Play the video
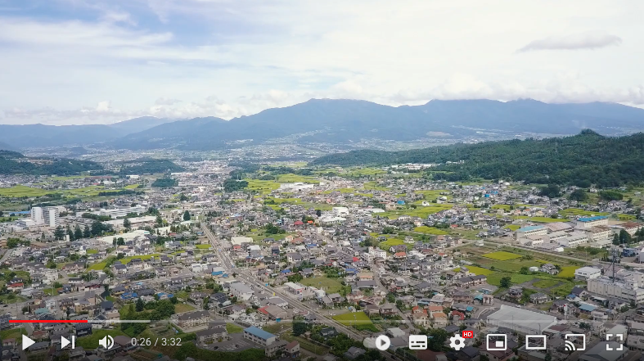Image resolution: width=644 pixels, height=361 pixels. 28,342
